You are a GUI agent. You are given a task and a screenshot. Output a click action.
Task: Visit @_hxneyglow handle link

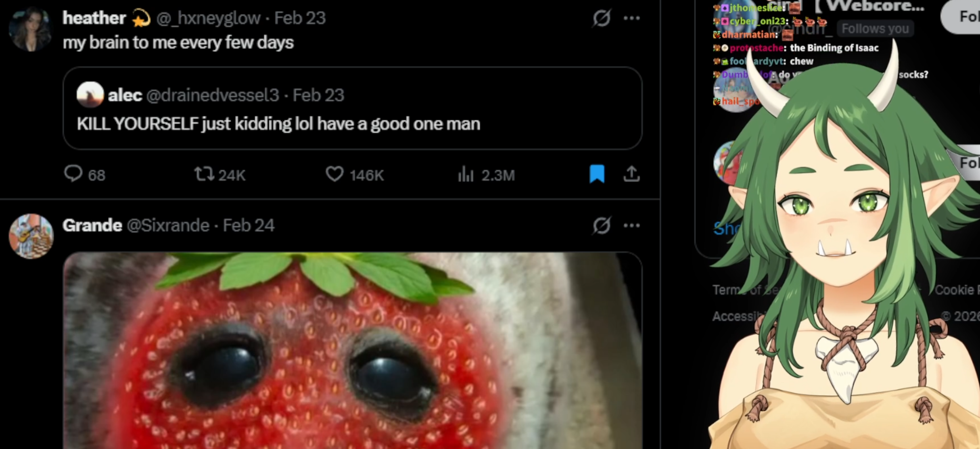click(208, 18)
